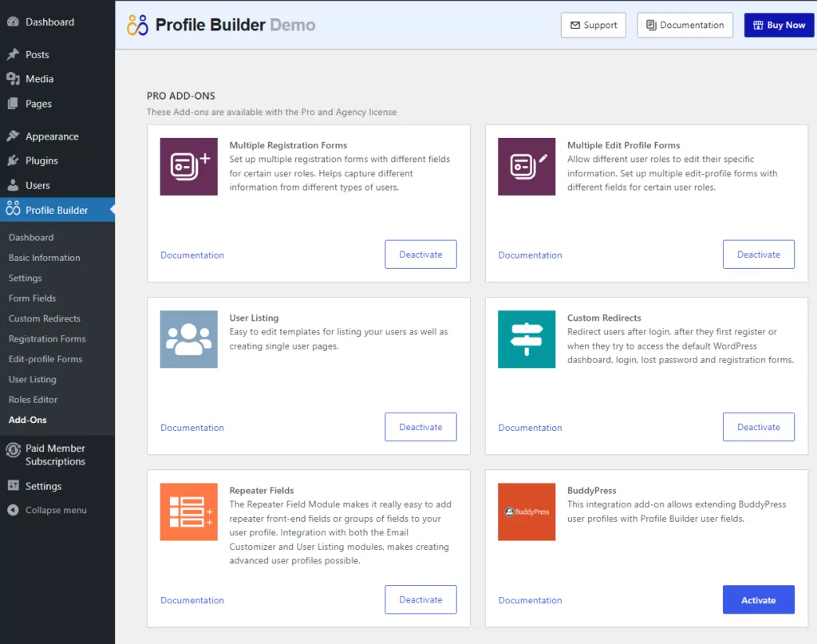The image size is (817, 644).
Task: Click the "Profile Builder Demo" header title
Action: point(235,25)
